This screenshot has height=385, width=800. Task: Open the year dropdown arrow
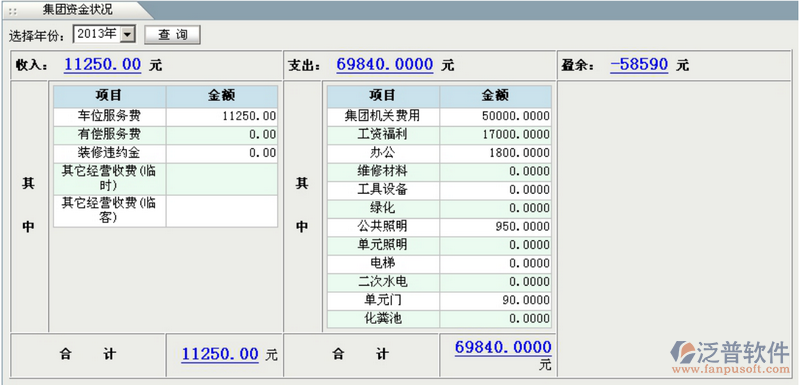[x=128, y=35]
